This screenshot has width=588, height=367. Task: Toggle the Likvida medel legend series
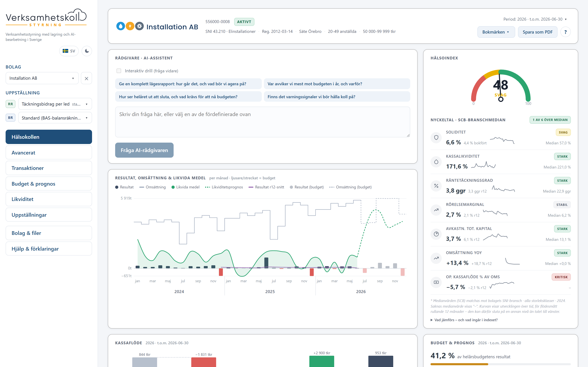tap(185, 187)
